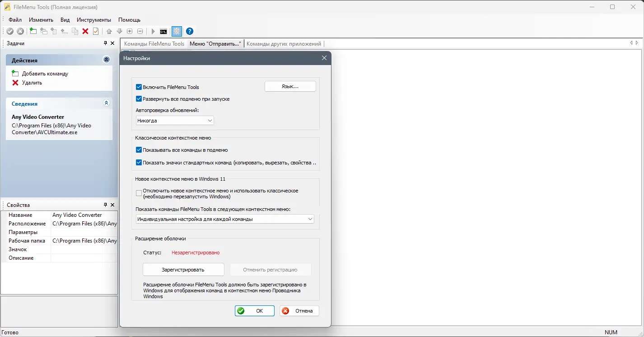Uncheck 'Развернуть все подменю при запуске'
This screenshot has width=644, height=337.
pyautogui.click(x=139, y=98)
